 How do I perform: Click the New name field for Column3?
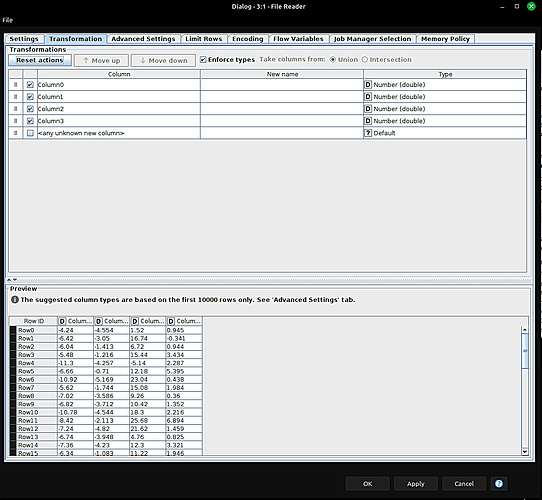coord(282,121)
